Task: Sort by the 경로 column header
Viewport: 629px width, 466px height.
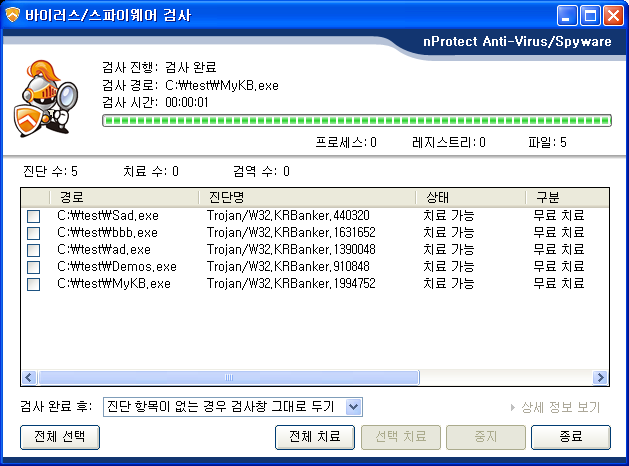Action: tap(124, 197)
